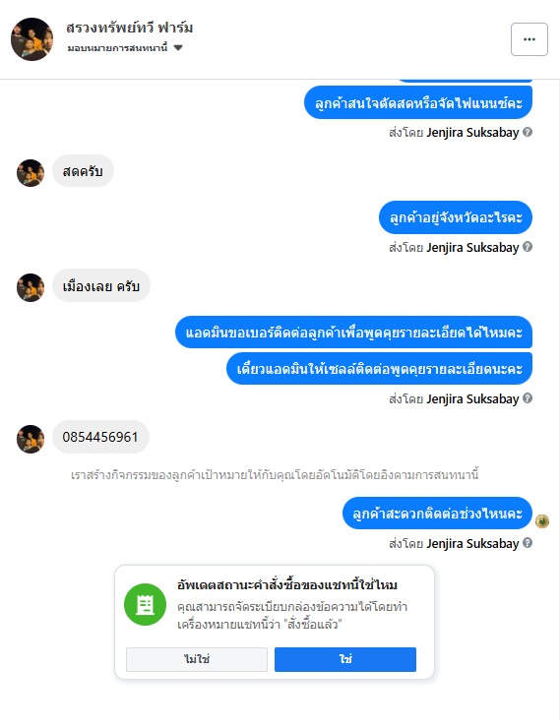Viewport: 560px width, 728px height.
Task: Open the three-dot more options menu
Action: coord(529,39)
